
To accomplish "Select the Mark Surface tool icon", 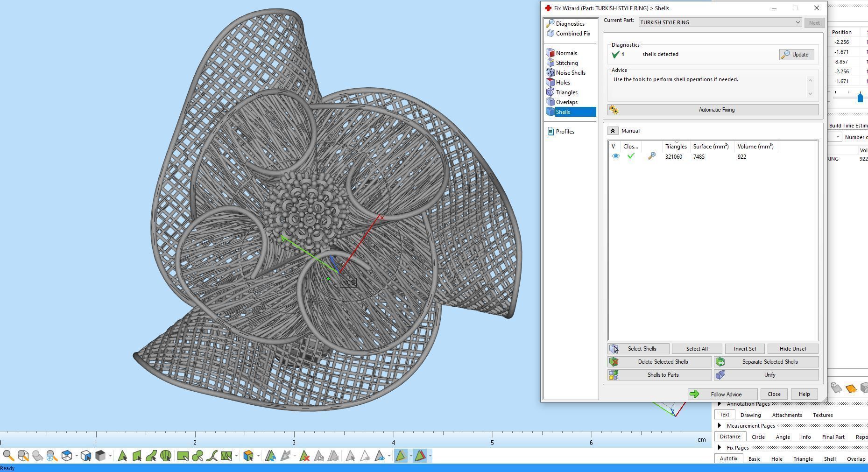I will (x=151, y=456).
